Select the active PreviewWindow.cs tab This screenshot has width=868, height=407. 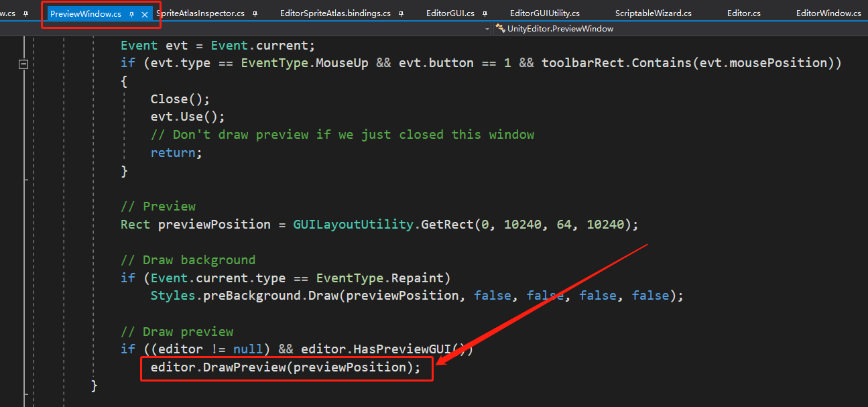click(x=86, y=14)
